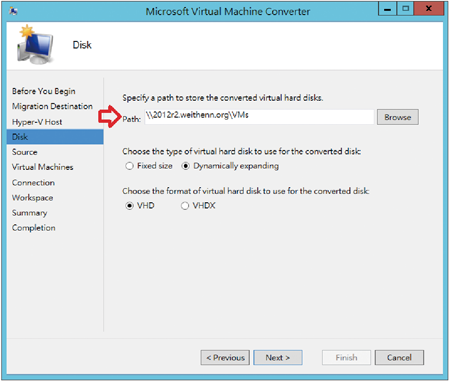
Task: Choose the VHDX format option
Action: click(185, 206)
